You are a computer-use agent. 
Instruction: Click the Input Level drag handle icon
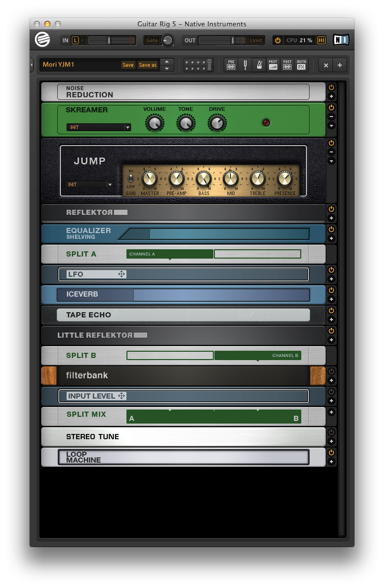coord(122,395)
